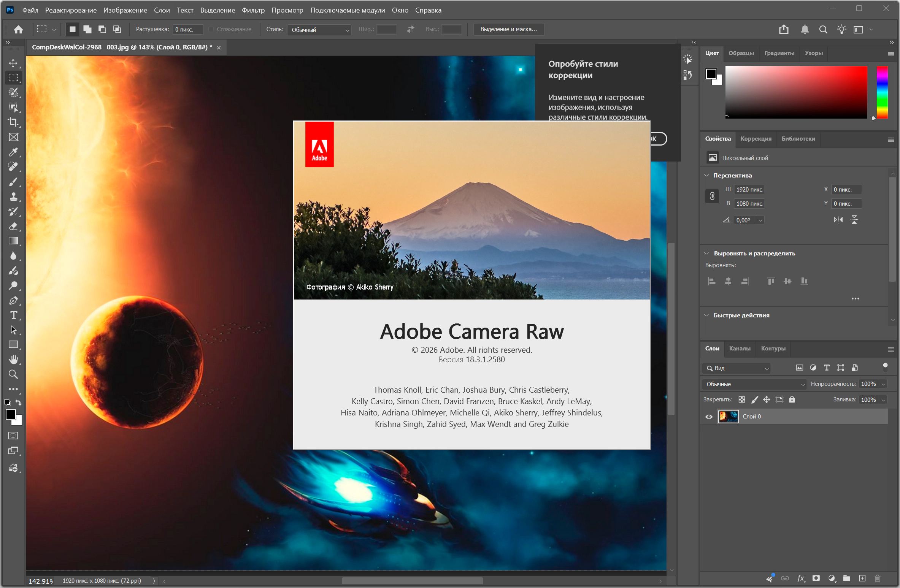This screenshot has width=900, height=588.
Task: Select the Crop tool
Action: [x=13, y=122]
